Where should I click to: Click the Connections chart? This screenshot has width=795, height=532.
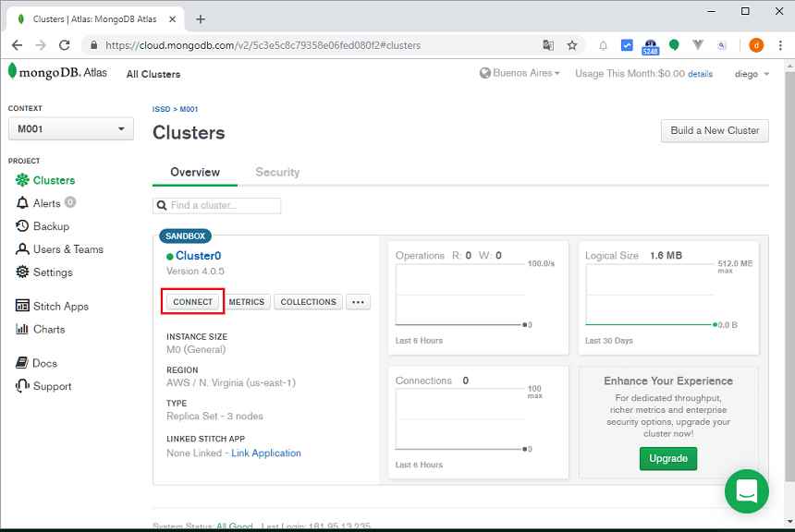[x=478, y=423]
